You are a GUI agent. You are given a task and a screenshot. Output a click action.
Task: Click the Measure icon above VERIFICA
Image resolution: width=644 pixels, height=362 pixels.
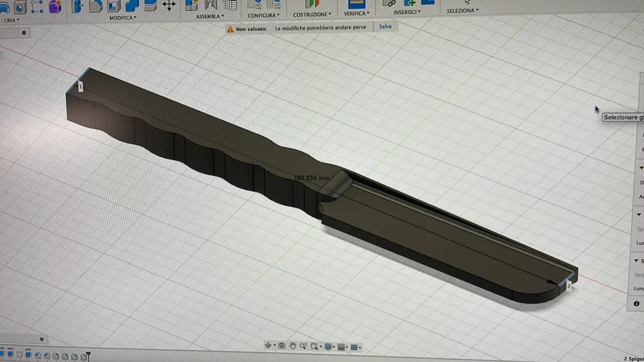pyautogui.click(x=356, y=4)
